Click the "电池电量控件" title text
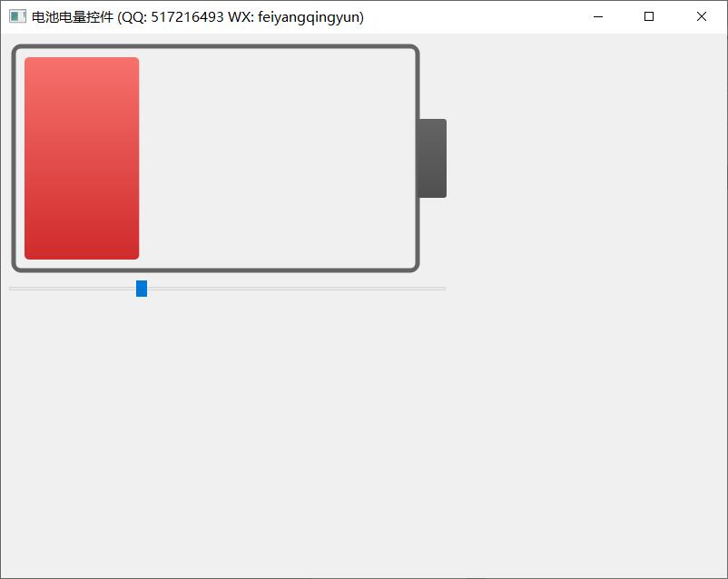The width and height of the screenshot is (728, 579). pos(73,16)
